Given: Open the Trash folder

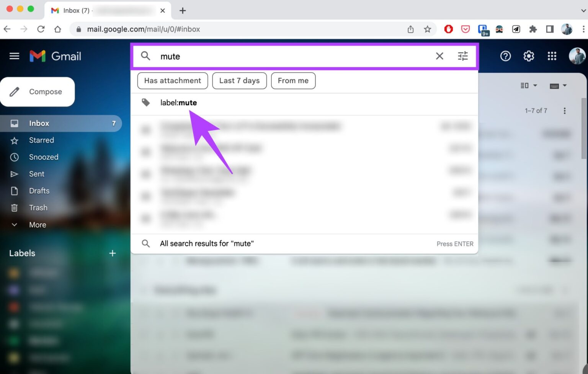Looking at the screenshot, I should tap(38, 207).
